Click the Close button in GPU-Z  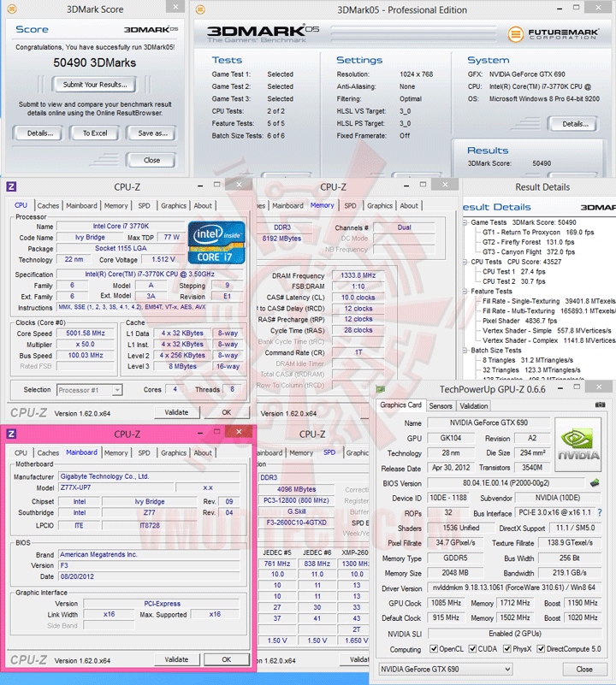coord(584,670)
